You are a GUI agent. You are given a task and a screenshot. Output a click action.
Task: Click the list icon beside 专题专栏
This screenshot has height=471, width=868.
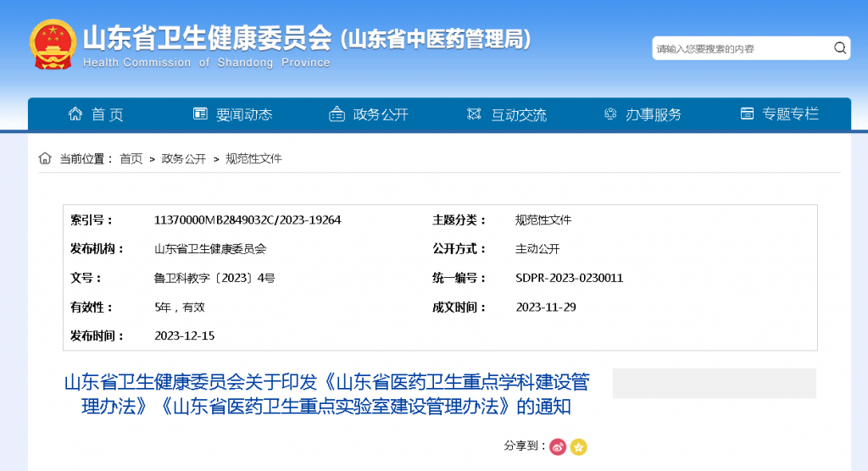(x=747, y=114)
